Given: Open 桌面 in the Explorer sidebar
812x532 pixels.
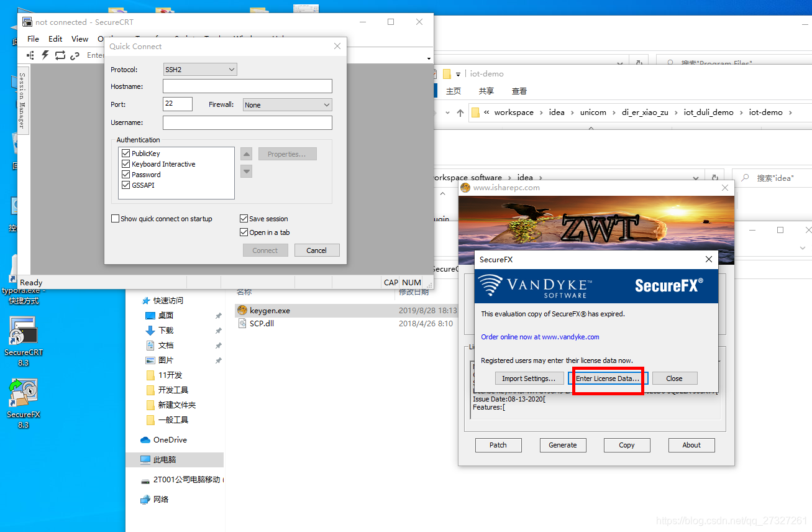Looking at the screenshot, I should (160, 315).
